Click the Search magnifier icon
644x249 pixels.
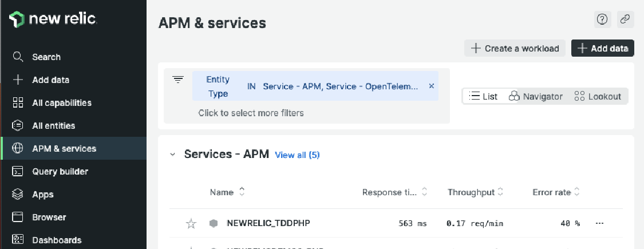click(x=18, y=57)
